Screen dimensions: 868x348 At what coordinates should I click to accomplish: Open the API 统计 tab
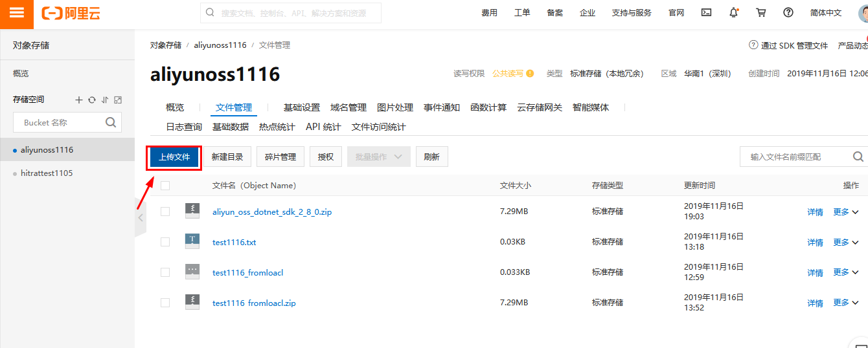323,127
